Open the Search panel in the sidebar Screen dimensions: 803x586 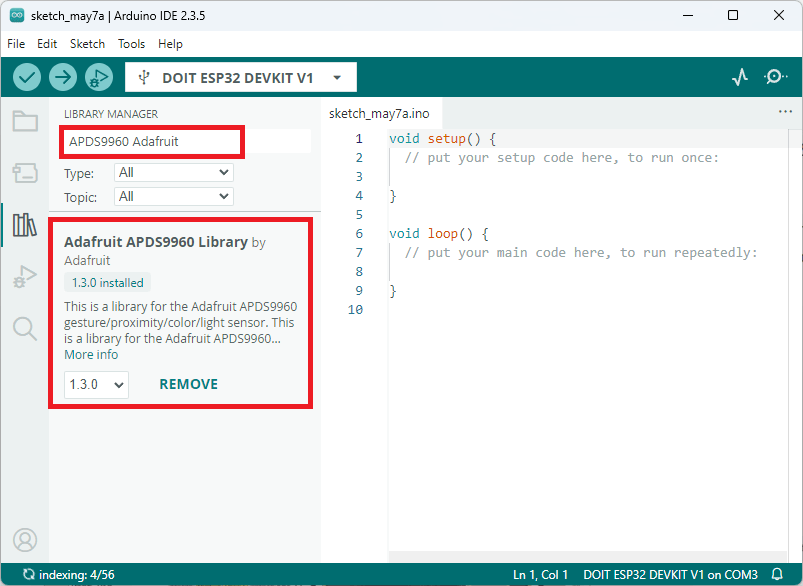click(24, 328)
